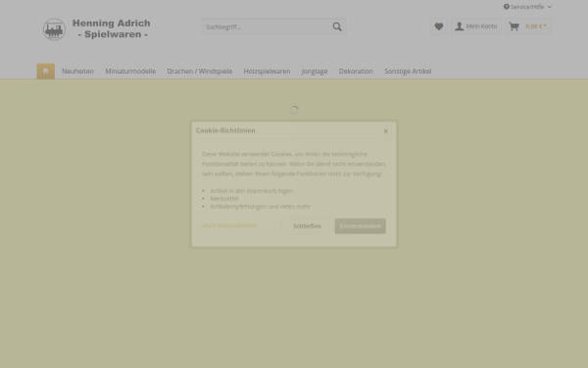Screen dimensions: 588x368
Task: Accept cookies with Einverstanden button
Action: click(x=361, y=226)
